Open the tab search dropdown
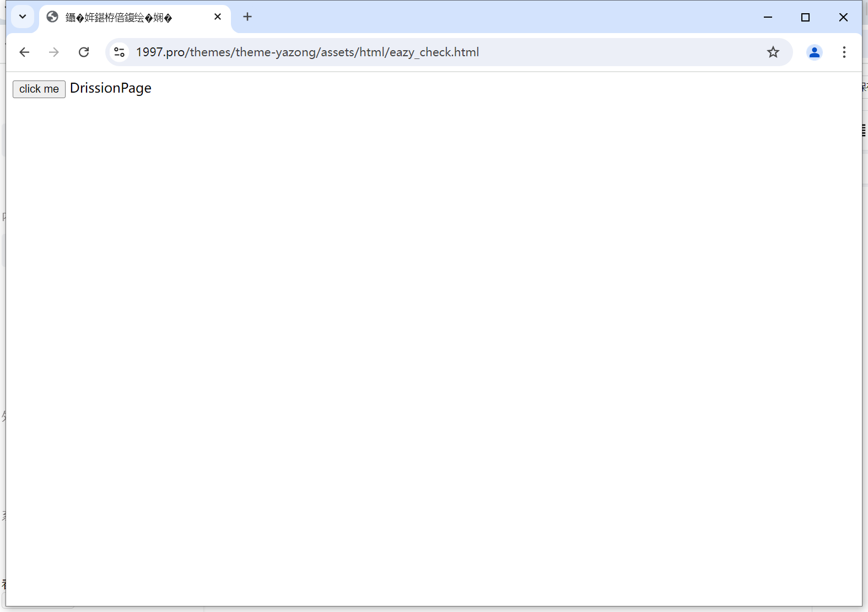This screenshot has width=868, height=612. (x=23, y=17)
